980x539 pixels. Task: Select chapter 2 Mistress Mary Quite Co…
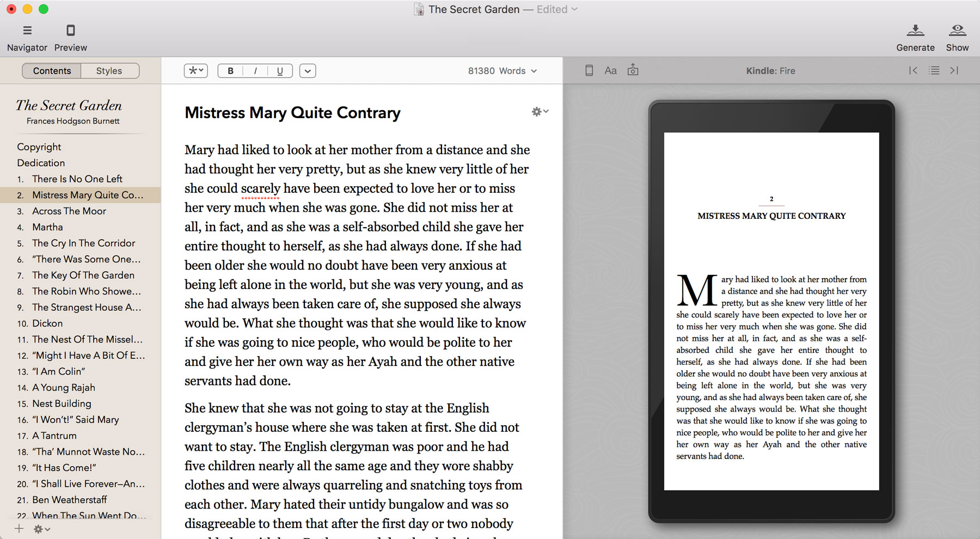[80, 195]
